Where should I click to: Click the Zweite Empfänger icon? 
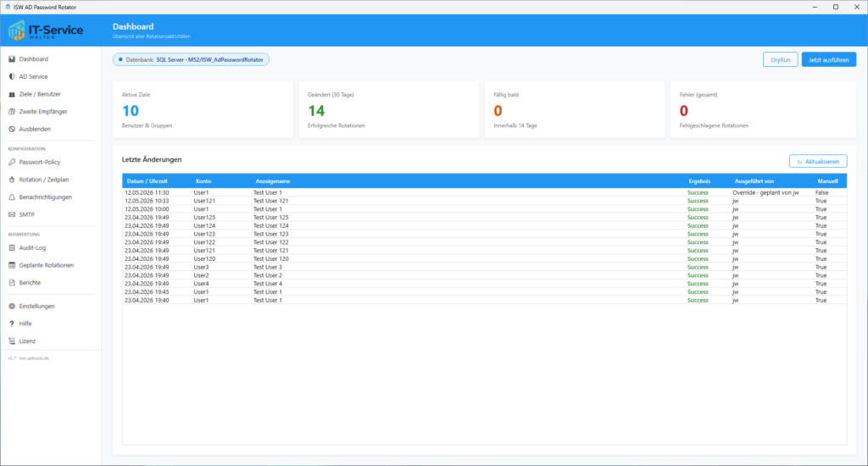[x=12, y=112]
